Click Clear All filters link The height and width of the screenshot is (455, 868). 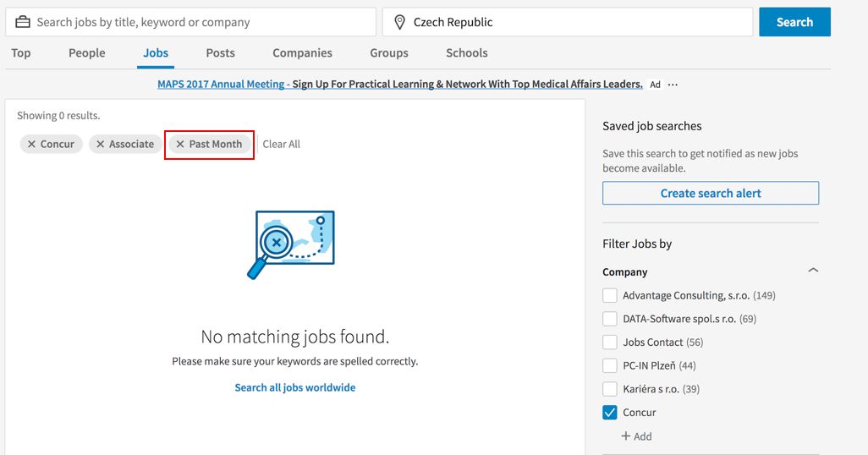pos(282,145)
